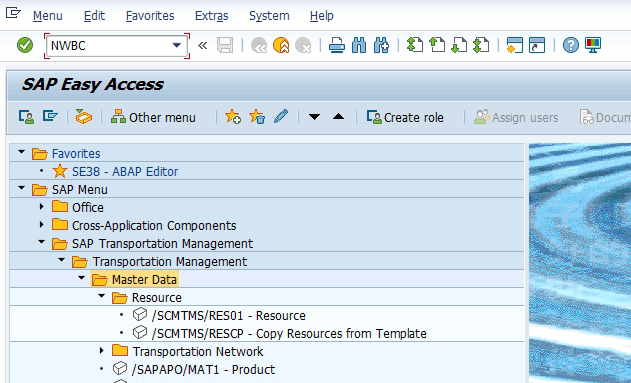
Task: Collapse the Master Data folder
Action: tap(82, 278)
